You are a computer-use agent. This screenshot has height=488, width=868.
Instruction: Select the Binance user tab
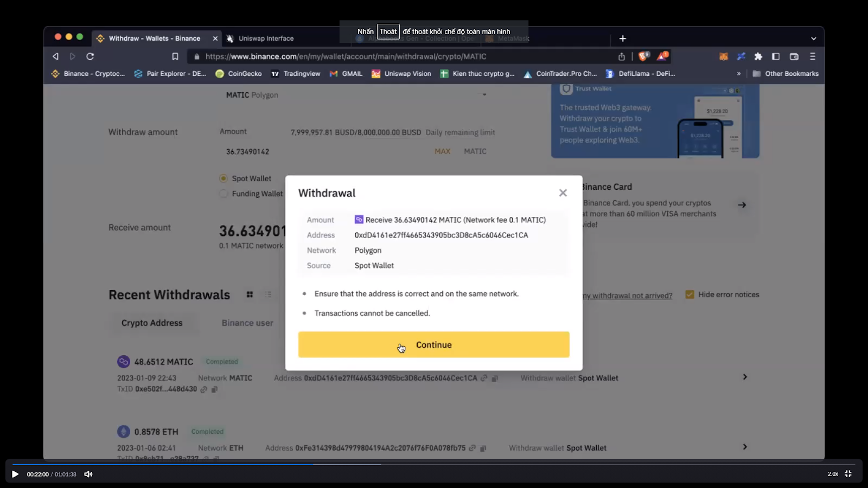[x=247, y=323]
